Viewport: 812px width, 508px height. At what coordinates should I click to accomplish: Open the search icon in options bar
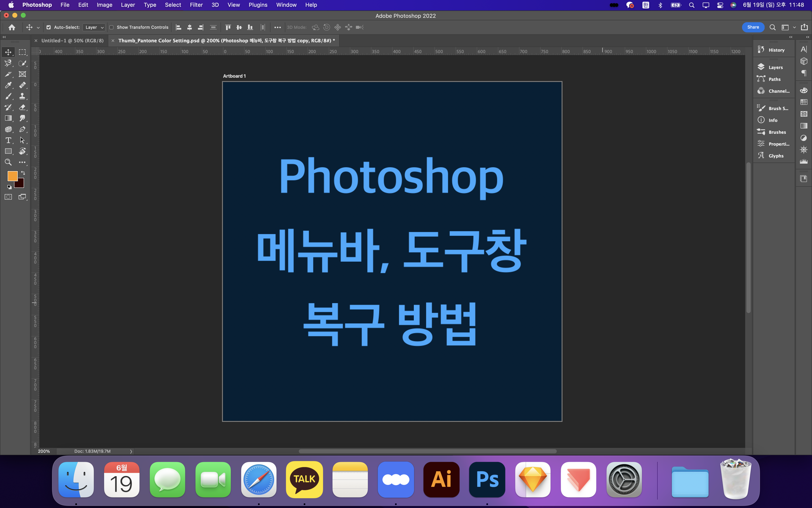[772, 27]
